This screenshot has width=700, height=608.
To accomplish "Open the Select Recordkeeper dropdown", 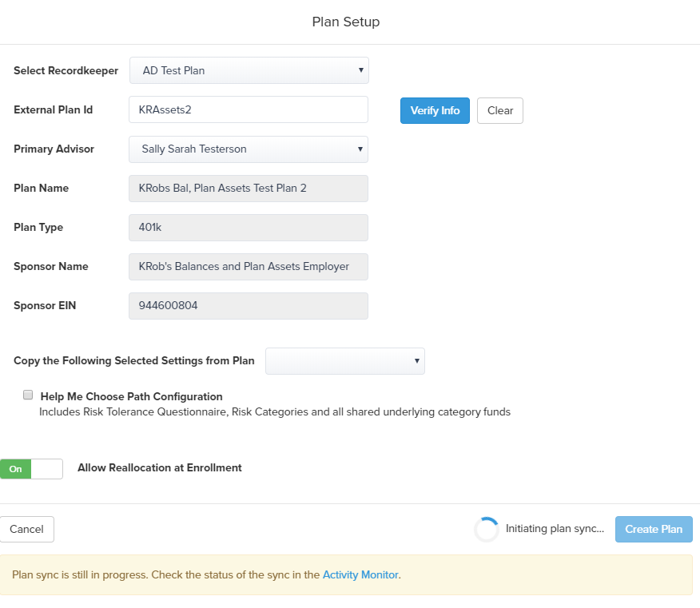I will 249,70.
